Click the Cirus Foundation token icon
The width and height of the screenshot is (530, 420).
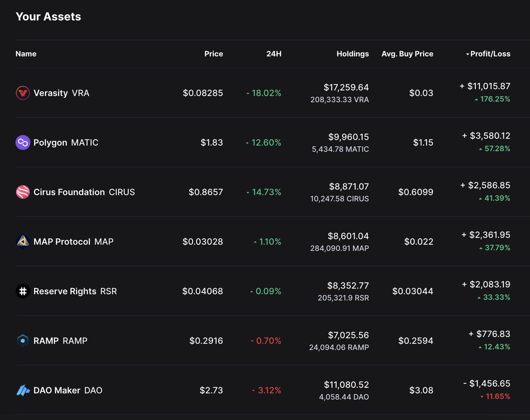click(x=23, y=192)
